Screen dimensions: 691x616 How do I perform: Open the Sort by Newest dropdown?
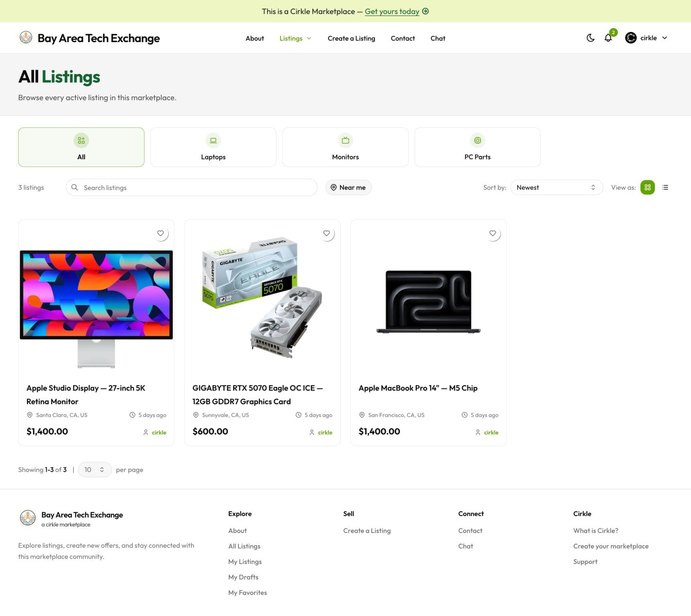tap(556, 187)
